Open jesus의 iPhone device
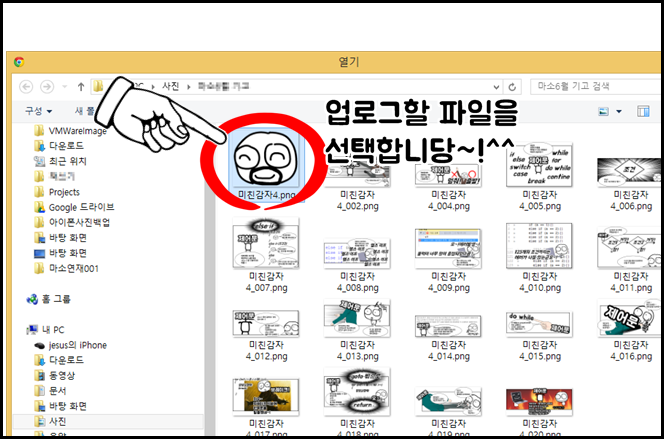The width and height of the screenshot is (664, 439). point(70,345)
